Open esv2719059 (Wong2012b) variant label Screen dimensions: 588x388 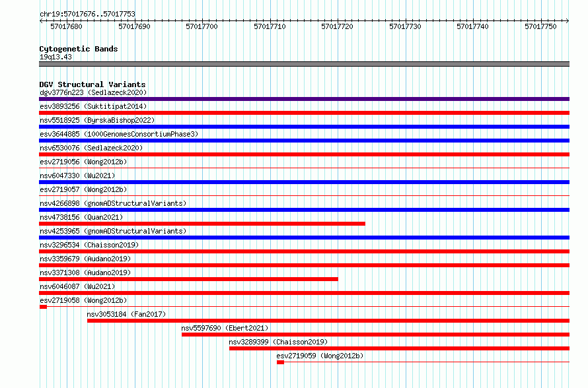(320, 356)
